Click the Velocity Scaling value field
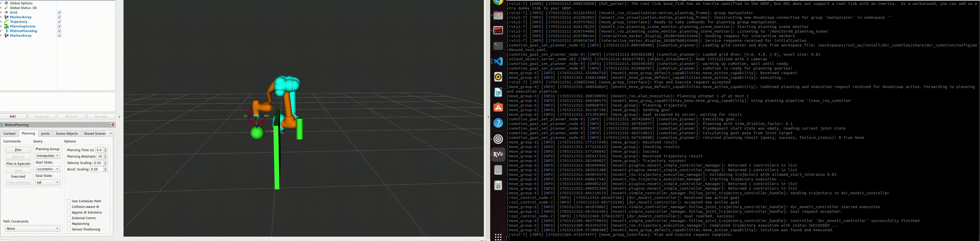This screenshot has width=980, height=241. click(x=97, y=163)
